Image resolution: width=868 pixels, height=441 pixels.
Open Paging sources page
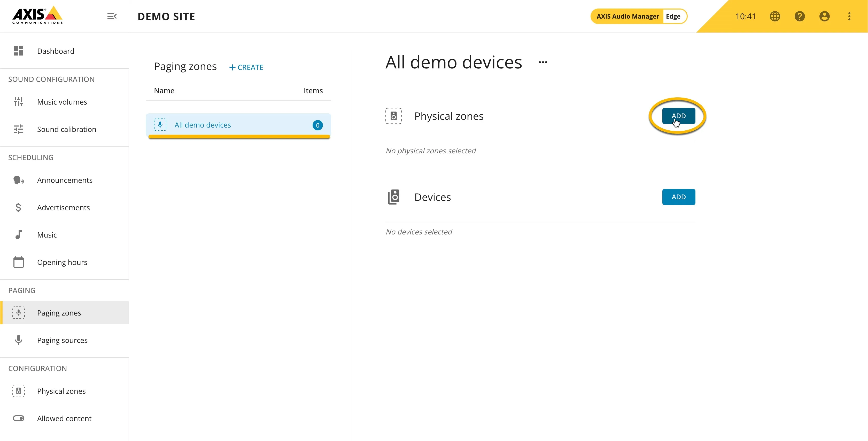pos(64,340)
